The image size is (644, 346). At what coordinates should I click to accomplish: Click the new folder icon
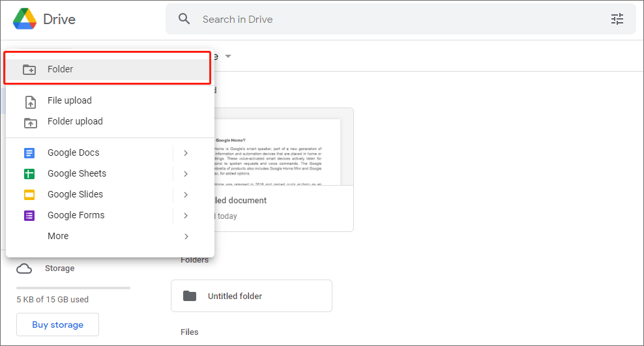[x=29, y=69]
